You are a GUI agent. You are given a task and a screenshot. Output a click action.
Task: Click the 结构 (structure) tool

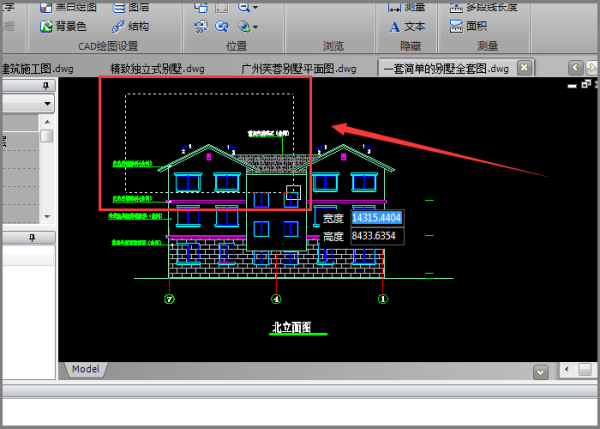tap(130, 26)
